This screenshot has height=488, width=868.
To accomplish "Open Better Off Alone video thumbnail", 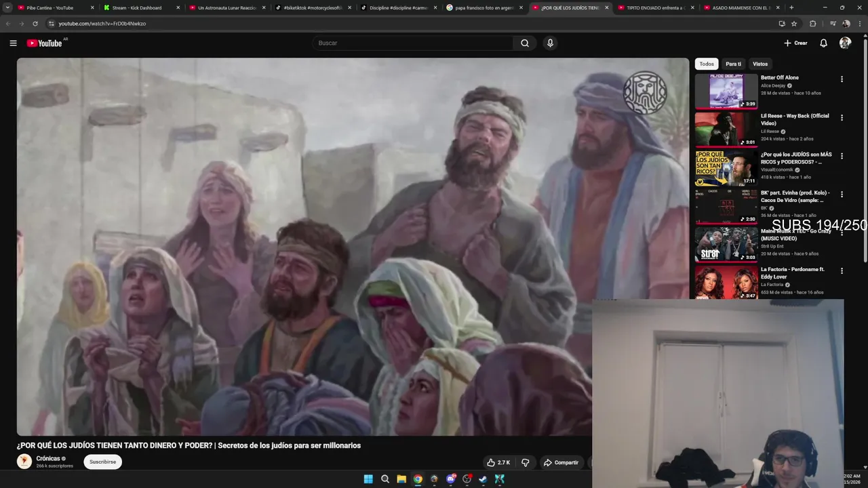I will [x=726, y=91].
